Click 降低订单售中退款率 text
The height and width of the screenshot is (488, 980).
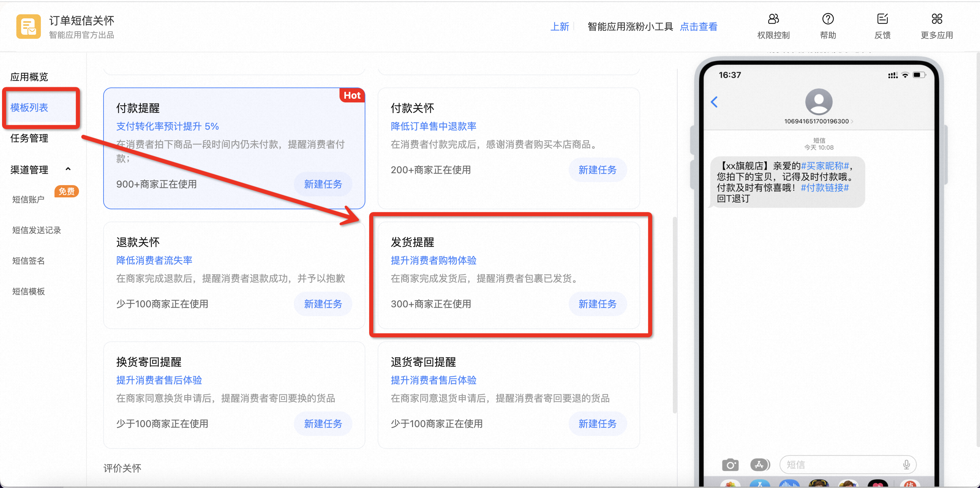[433, 126]
